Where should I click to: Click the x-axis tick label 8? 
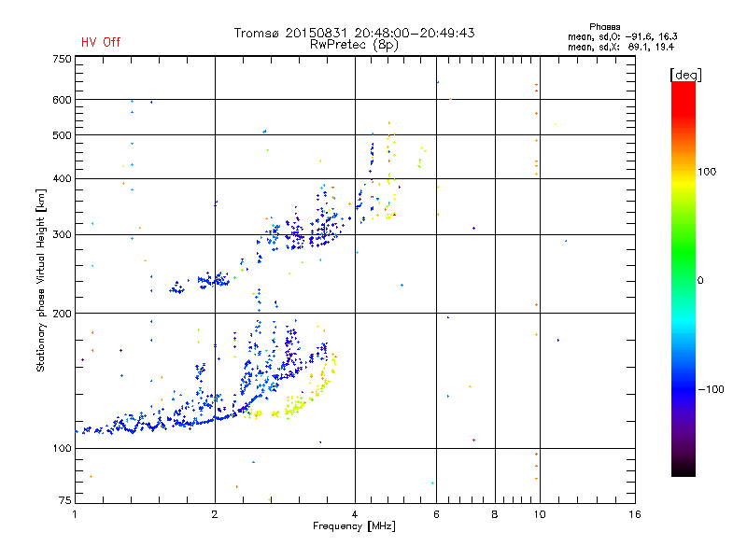(495, 514)
